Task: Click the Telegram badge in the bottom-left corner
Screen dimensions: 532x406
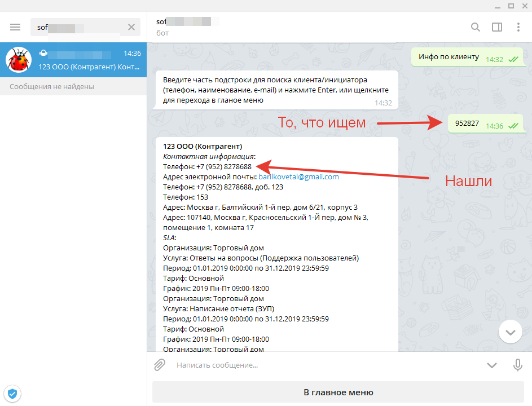Action: coord(12,394)
